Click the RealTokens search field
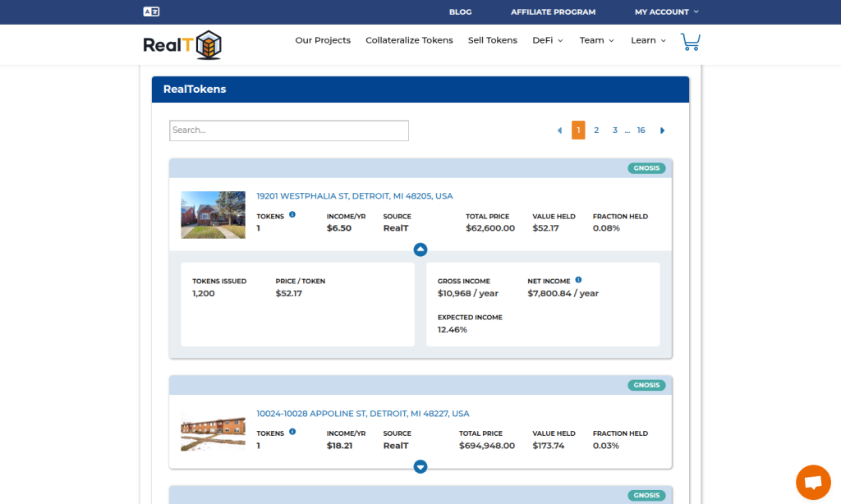Viewport: 841px width, 504px height. coord(289,131)
